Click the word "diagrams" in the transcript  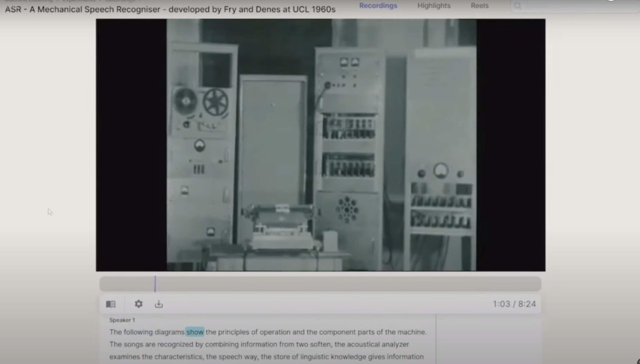(x=170, y=332)
